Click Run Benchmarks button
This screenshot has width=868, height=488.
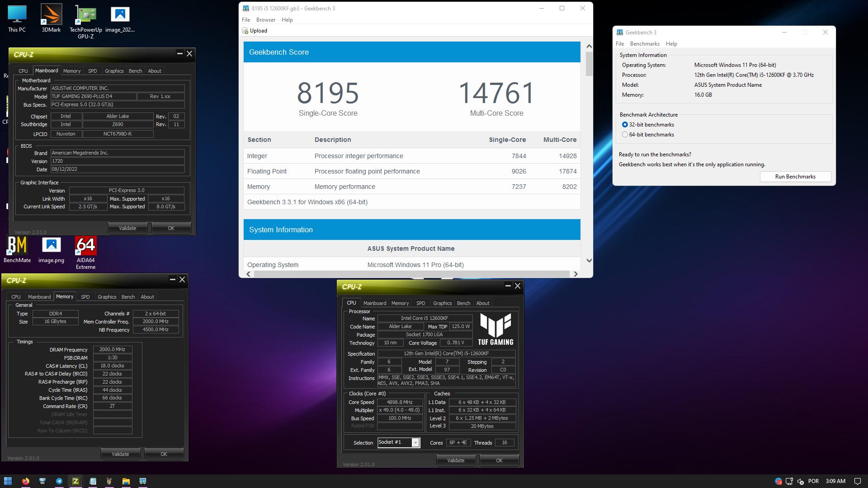[795, 177]
